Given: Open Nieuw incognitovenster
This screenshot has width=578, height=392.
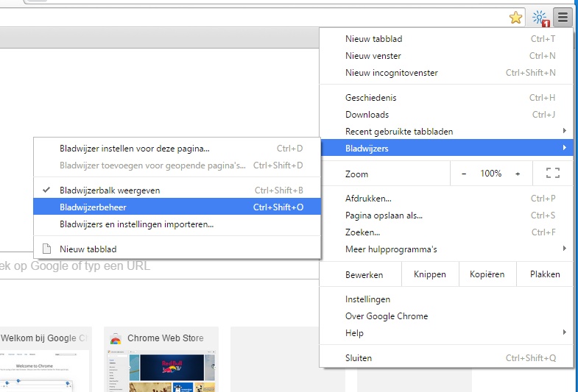Looking at the screenshot, I should pos(446,73).
